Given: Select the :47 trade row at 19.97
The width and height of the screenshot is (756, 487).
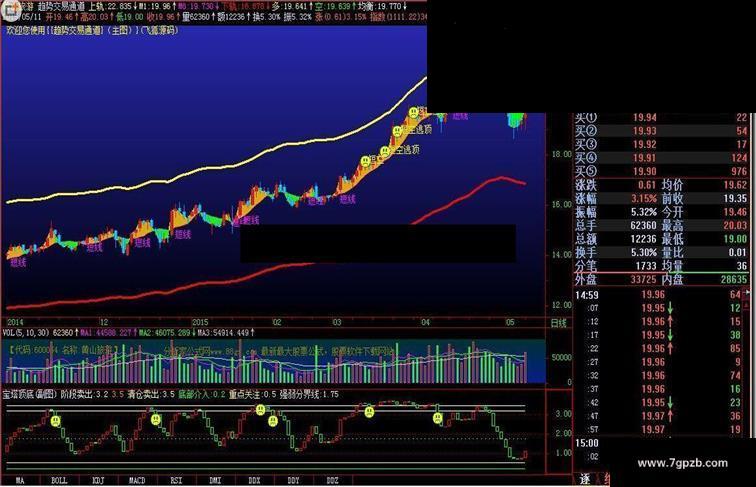Looking at the screenshot, I should [x=659, y=416].
